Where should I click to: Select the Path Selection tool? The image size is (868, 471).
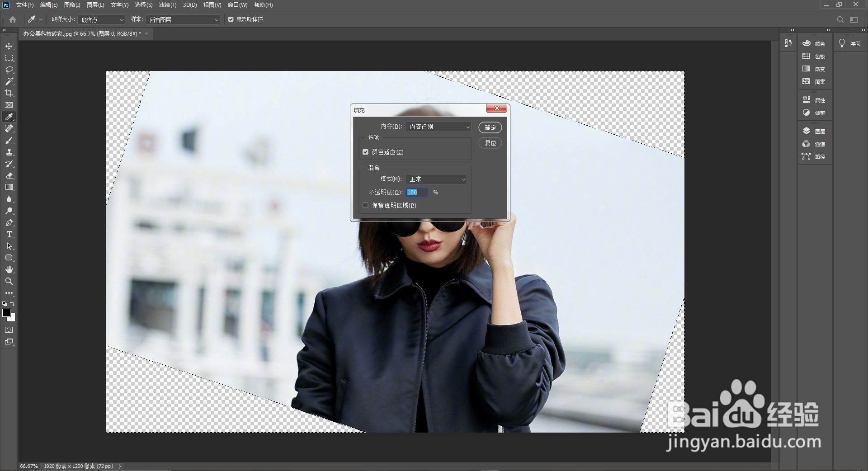tap(9, 246)
